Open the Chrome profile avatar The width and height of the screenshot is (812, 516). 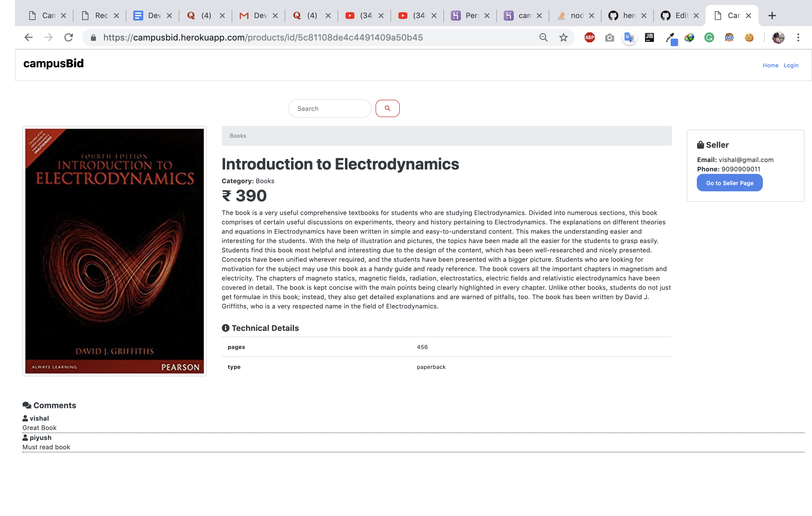click(x=778, y=37)
